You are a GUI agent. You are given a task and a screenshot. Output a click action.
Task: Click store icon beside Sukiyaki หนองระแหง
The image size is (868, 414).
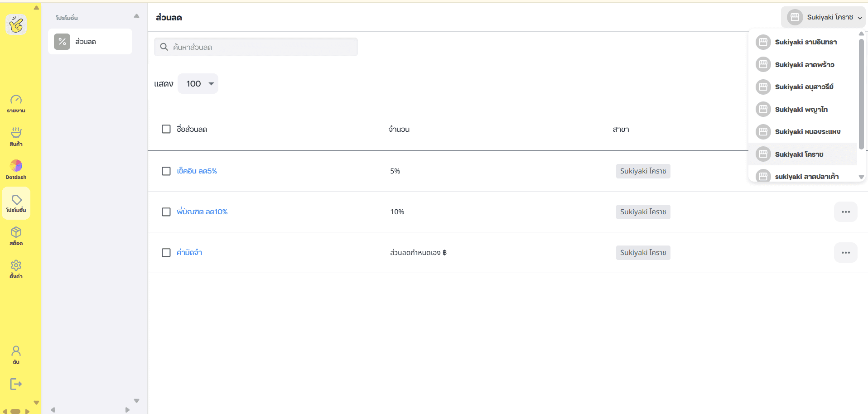coord(763,132)
